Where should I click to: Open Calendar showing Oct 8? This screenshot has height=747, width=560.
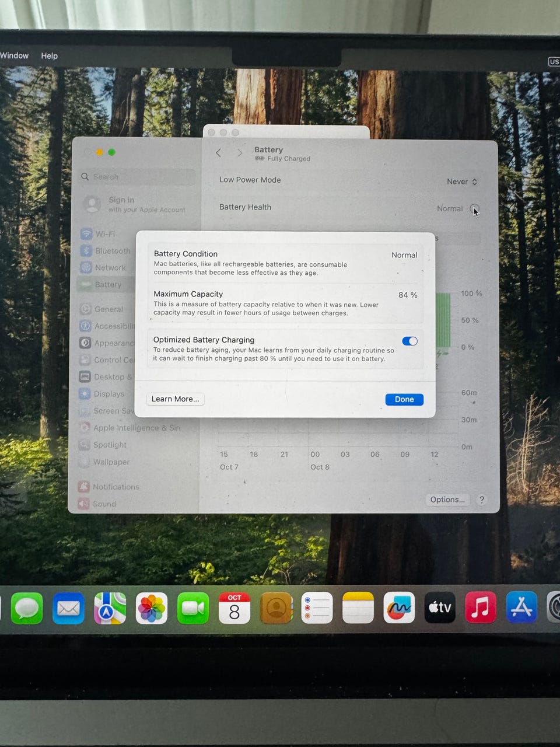click(234, 608)
